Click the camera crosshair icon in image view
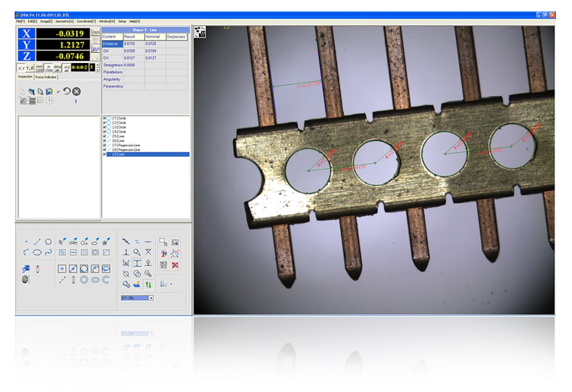 pos(200,32)
